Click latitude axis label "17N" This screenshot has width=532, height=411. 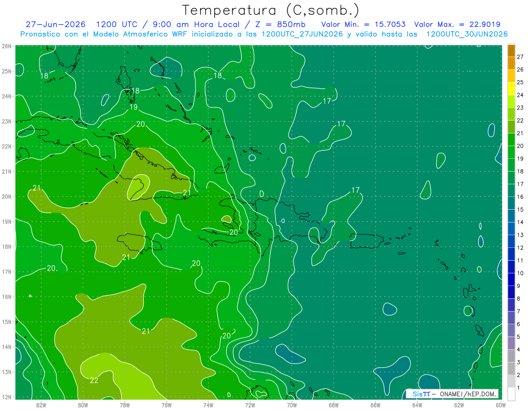(7, 271)
